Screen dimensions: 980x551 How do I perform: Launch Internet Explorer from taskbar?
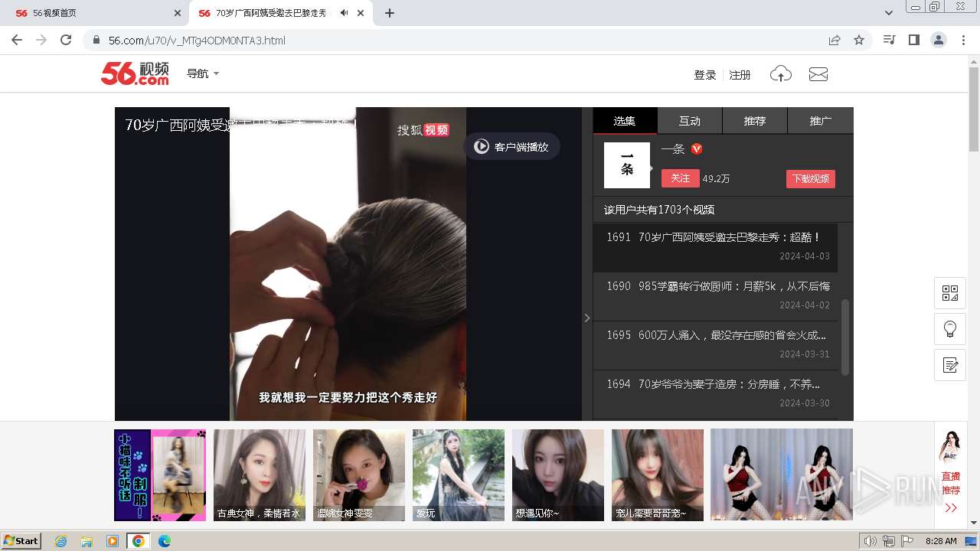tap(61, 541)
